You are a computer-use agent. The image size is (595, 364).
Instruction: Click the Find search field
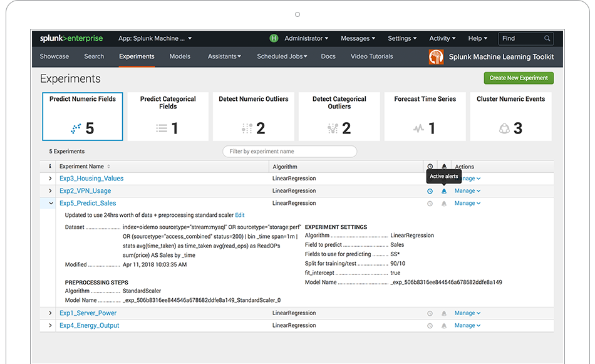[x=525, y=38]
